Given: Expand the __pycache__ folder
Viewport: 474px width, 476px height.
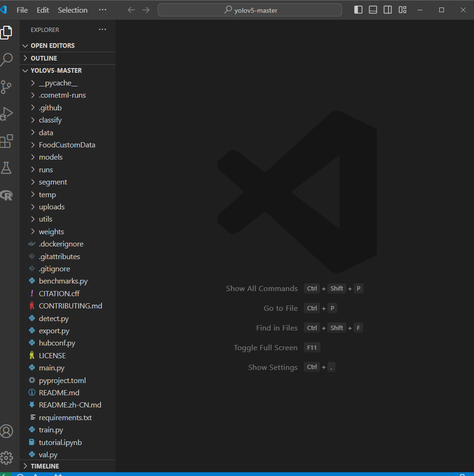Looking at the screenshot, I should [68, 83].
